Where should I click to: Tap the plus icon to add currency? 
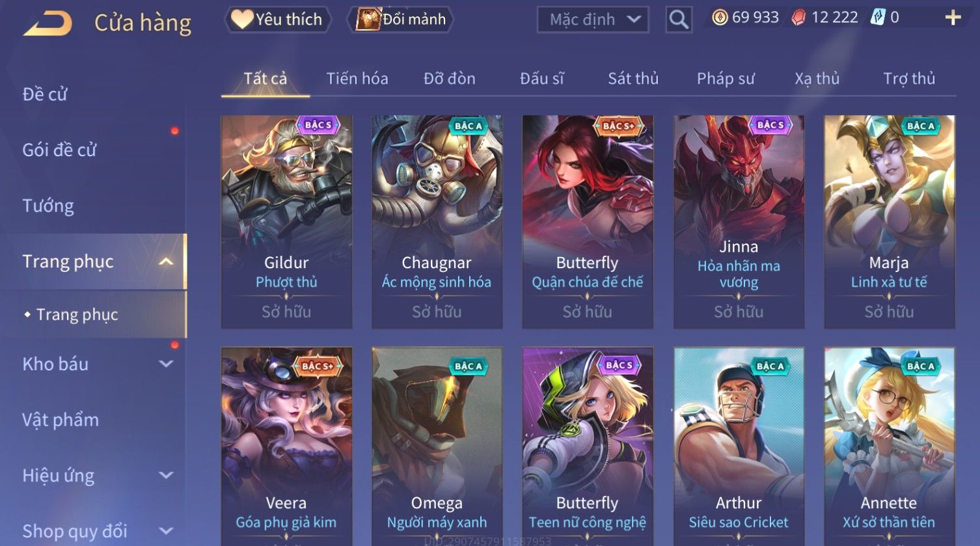[953, 18]
